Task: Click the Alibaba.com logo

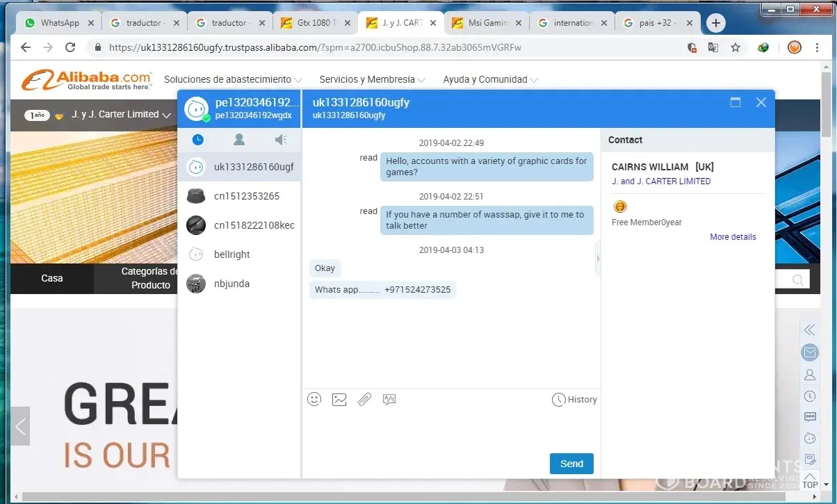Action: pos(87,79)
